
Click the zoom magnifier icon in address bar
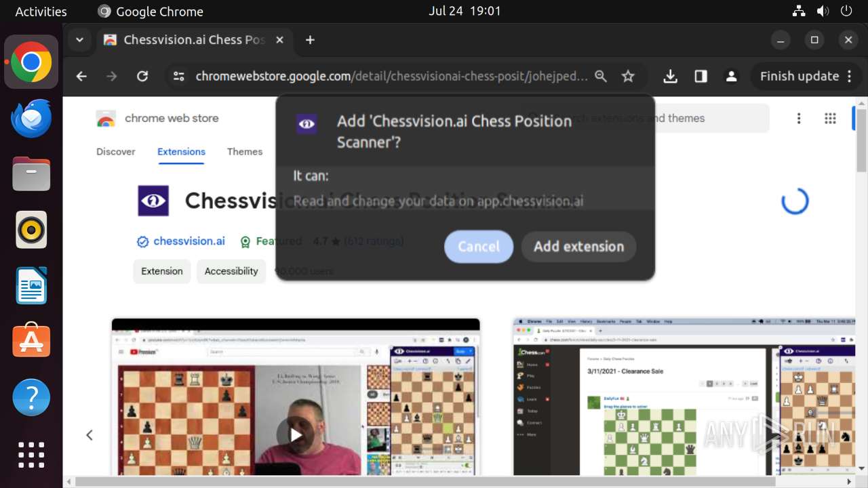(x=601, y=77)
